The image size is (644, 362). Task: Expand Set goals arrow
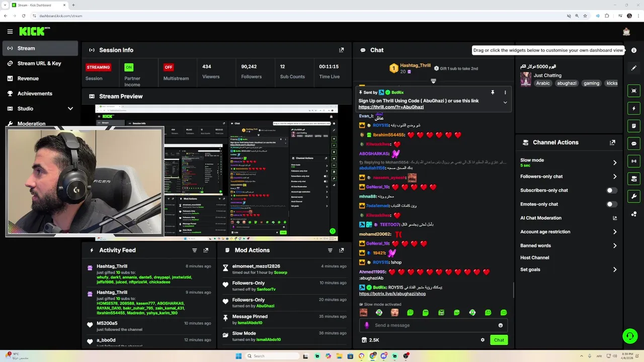pyautogui.click(x=615, y=269)
